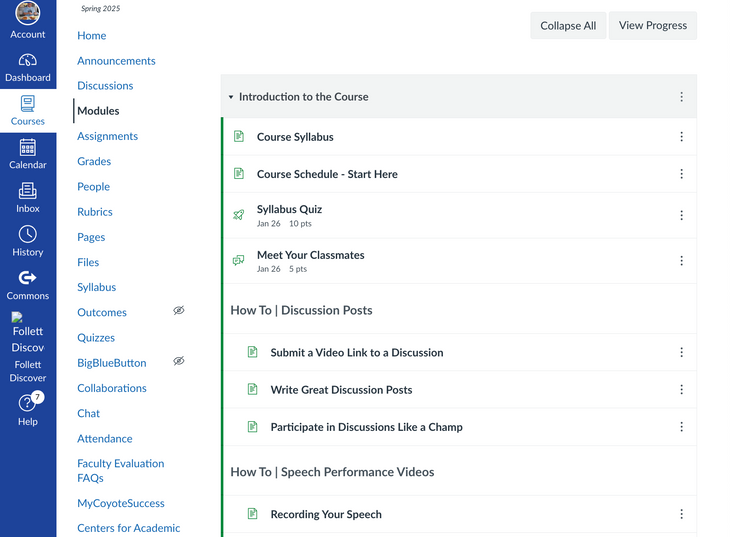Collapse the Introduction to the Course module
Screen dimensions: 730x537
231,97
